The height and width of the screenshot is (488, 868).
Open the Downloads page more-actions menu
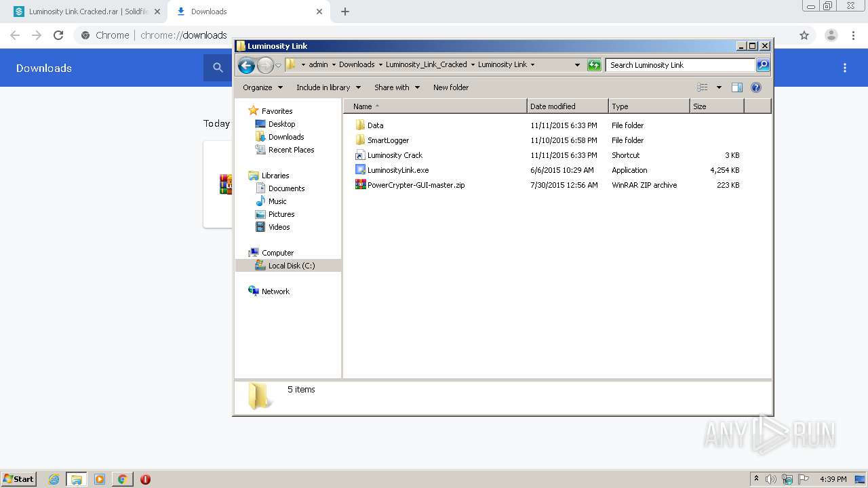[845, 68]
